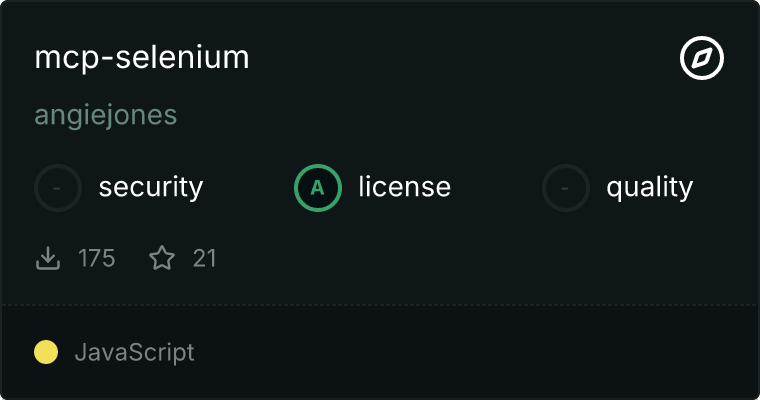This screenshot has height=400, width=760.
Task: Click the empty footer area right of JavaScript
Action: tap(480, 352)
